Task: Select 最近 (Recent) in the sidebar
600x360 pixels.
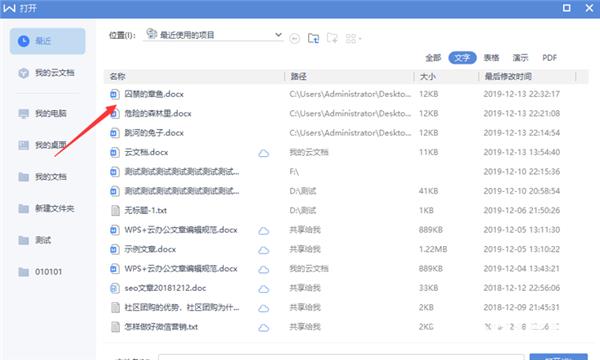Action: (x=47, y=41)
